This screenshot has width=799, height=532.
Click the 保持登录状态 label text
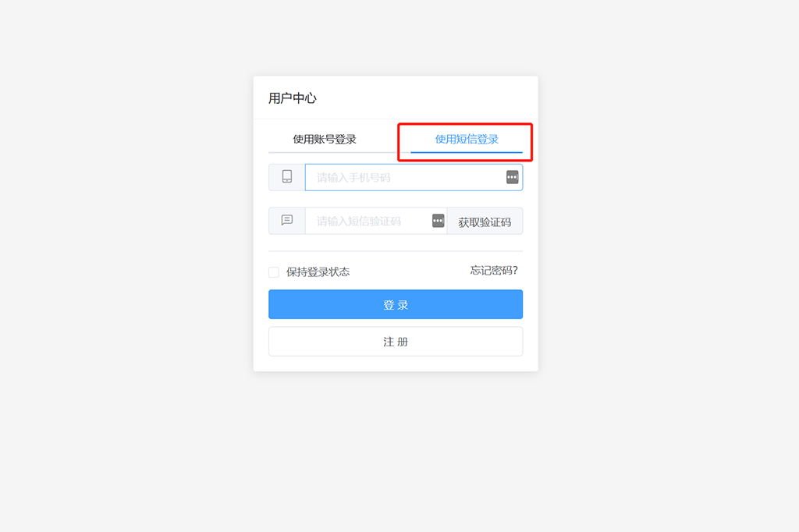click(x=318, y=272)
